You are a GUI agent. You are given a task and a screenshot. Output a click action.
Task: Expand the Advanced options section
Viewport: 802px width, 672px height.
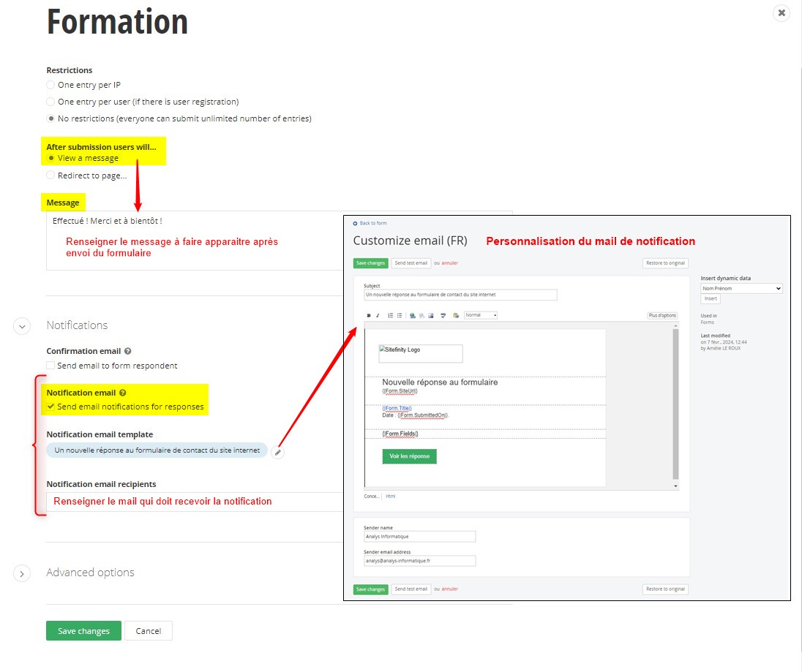coord(21,573)
